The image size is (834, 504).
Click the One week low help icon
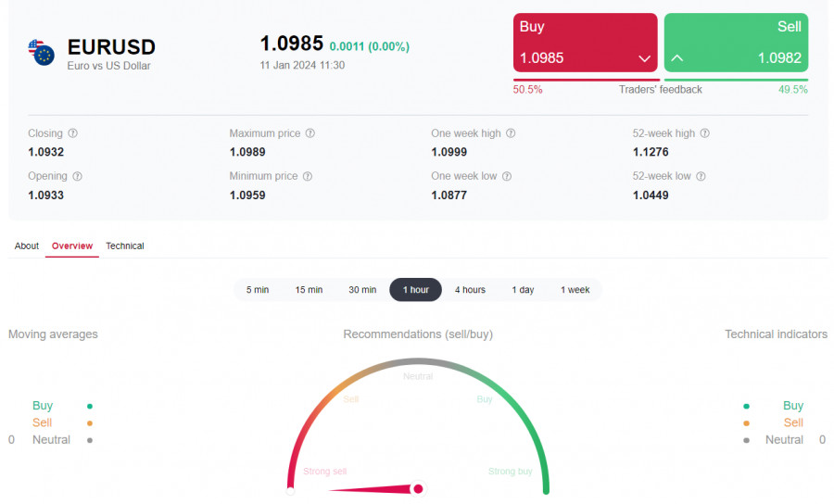507,176
